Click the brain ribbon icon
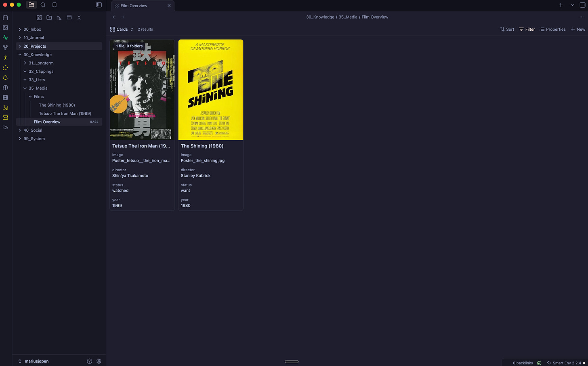588x366 pixels. (5, 88)
